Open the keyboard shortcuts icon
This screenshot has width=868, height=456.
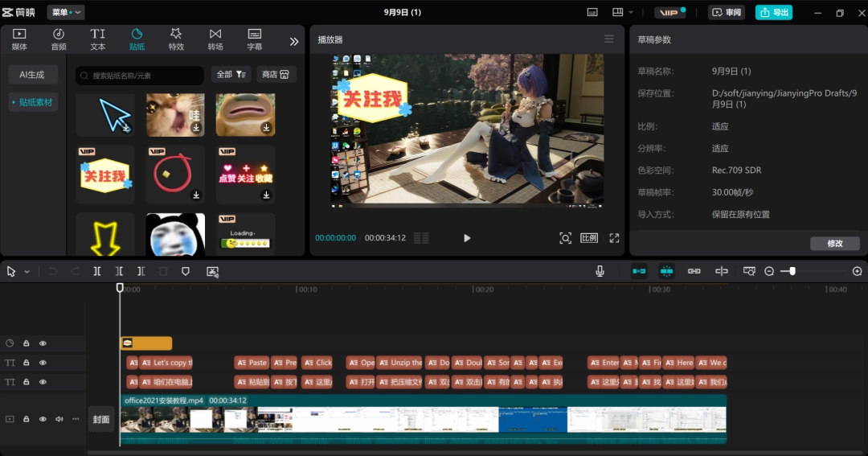592,12
